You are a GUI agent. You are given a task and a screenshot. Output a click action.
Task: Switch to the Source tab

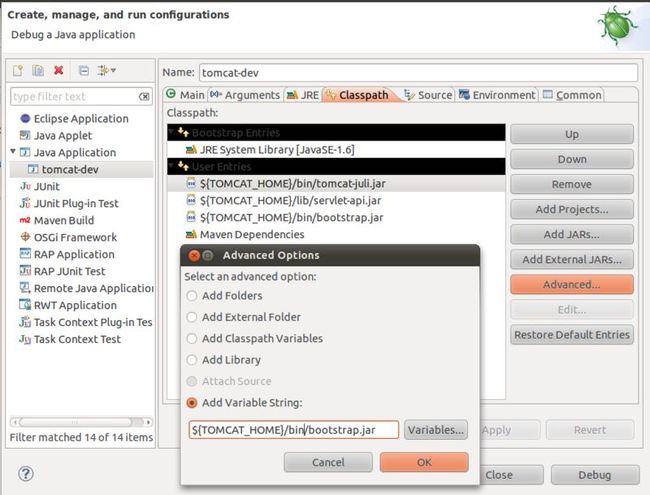point(428,95)
